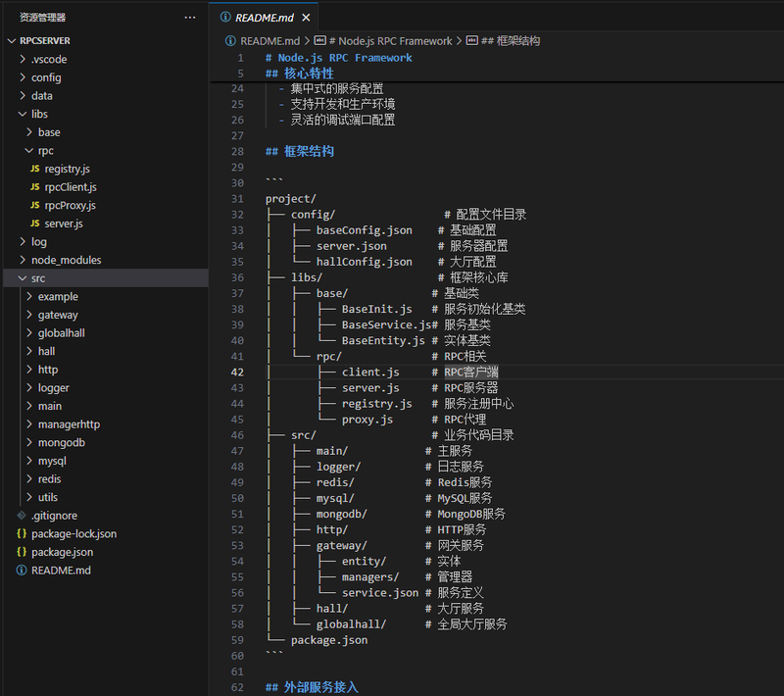Click the JS icon of rpcProxy.js
This screenshot has height=696, width=784.
[x=35, y=205]
